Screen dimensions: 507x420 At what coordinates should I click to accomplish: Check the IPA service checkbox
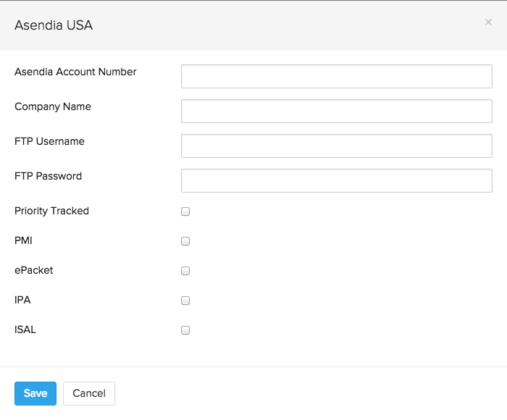185,301
